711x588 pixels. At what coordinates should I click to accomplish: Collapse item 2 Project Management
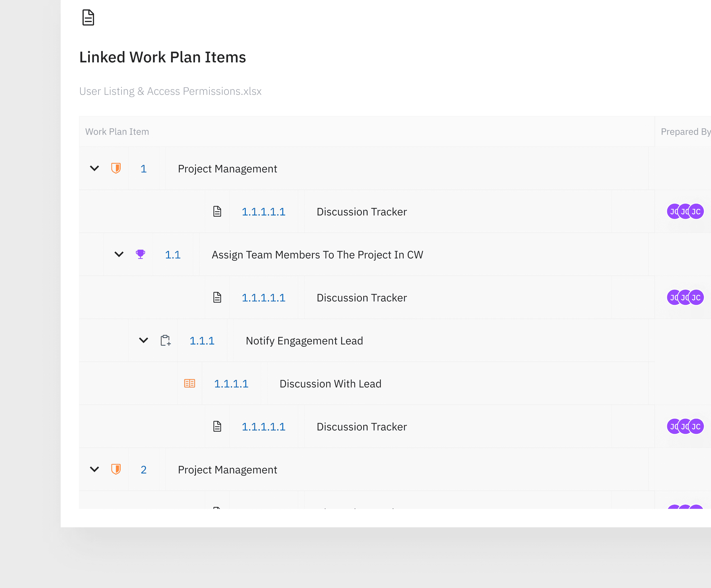coord(95,469)
